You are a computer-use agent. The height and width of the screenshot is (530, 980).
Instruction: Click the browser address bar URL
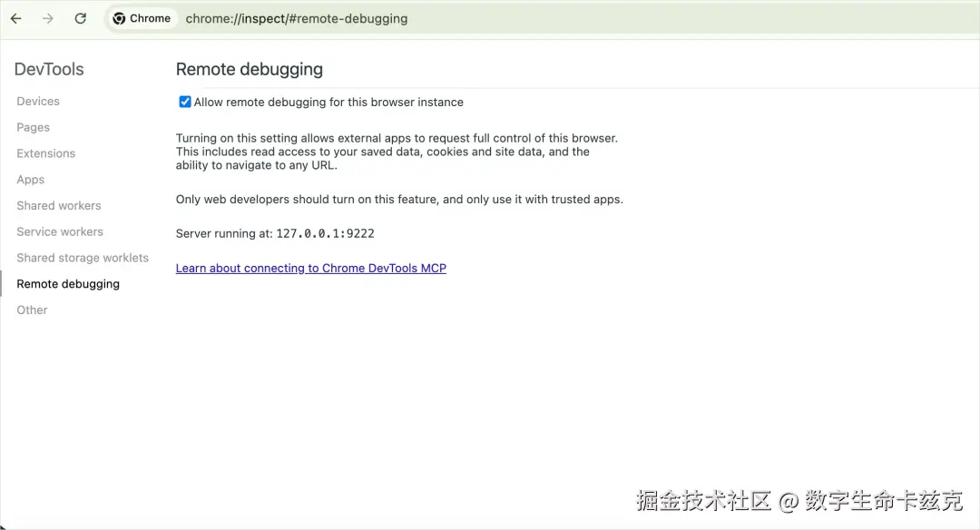point(295,17)
